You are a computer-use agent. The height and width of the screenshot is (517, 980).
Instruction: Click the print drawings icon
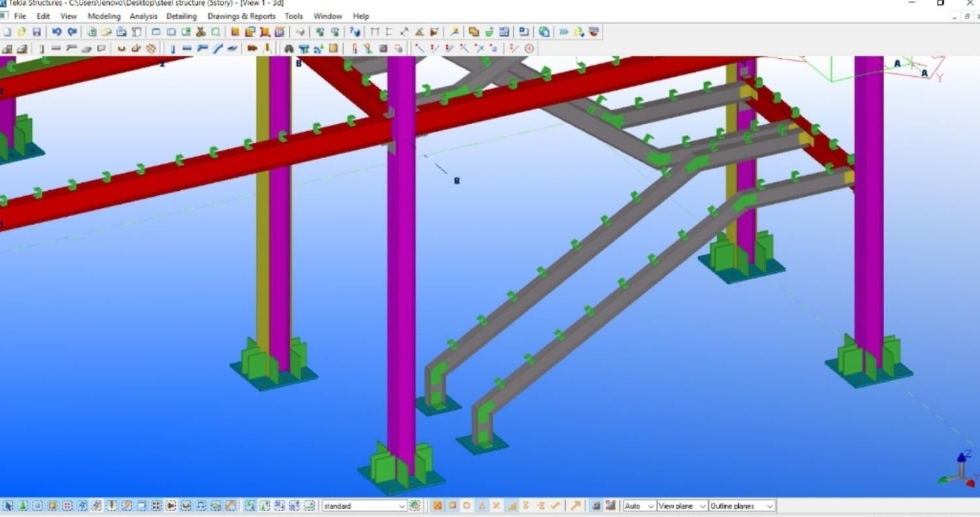[121, 31]
